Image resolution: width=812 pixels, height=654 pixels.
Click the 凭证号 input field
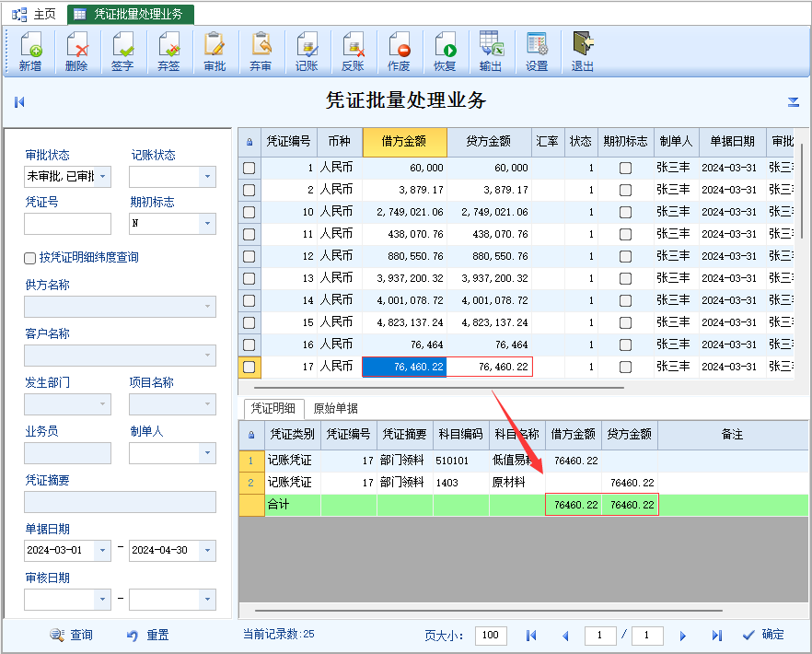click(x=67, y=223)
